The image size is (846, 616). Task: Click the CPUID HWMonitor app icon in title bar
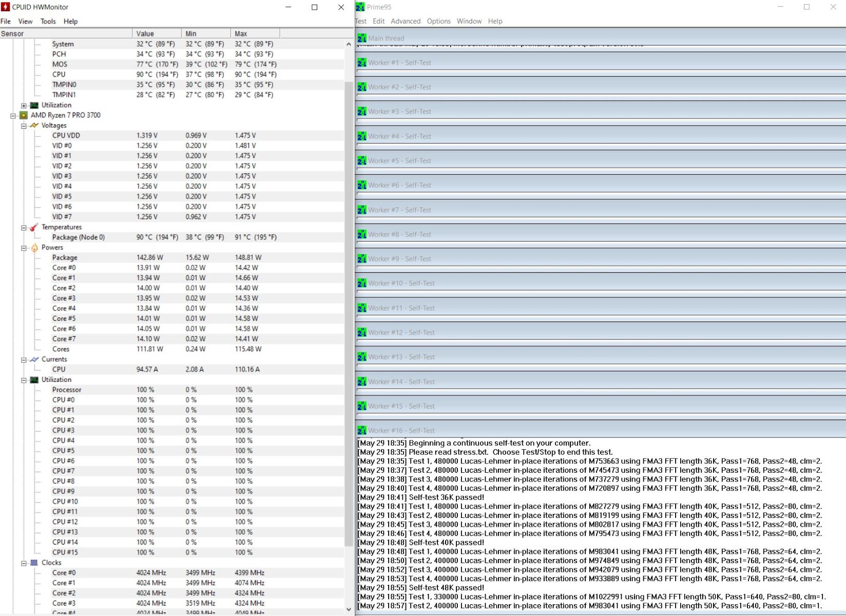[6, 7]
